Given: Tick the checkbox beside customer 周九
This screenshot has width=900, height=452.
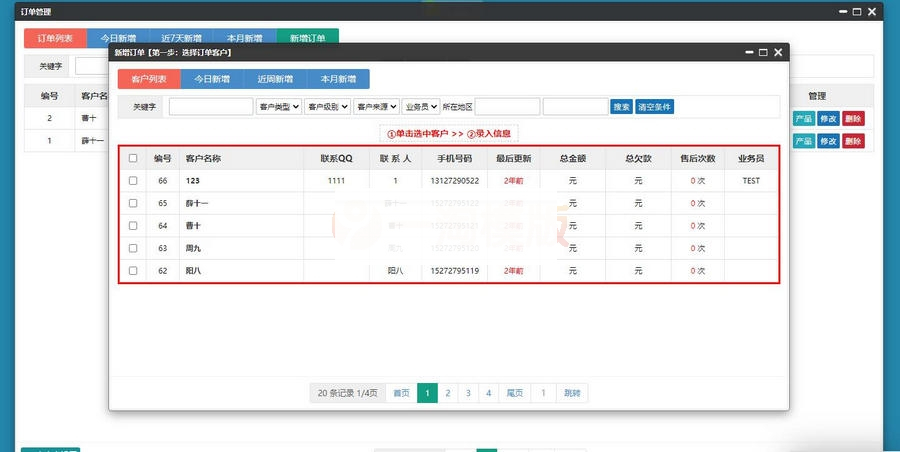Looking at the screenshot, I should pos(133,248).
